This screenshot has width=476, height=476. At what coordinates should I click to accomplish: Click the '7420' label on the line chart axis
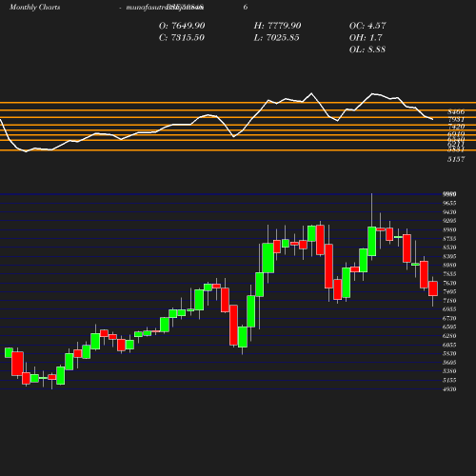point(456,127)
